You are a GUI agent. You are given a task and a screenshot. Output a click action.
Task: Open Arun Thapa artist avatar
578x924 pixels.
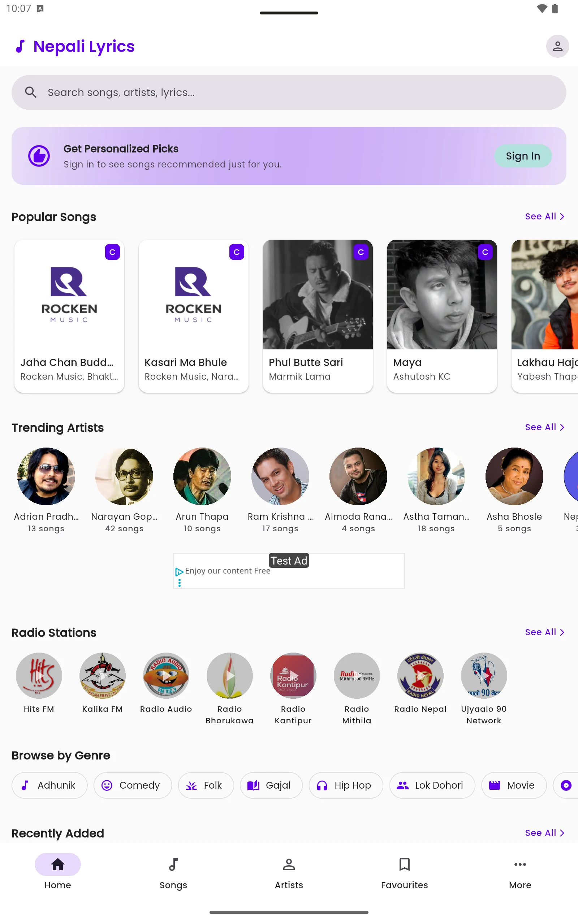202,476
